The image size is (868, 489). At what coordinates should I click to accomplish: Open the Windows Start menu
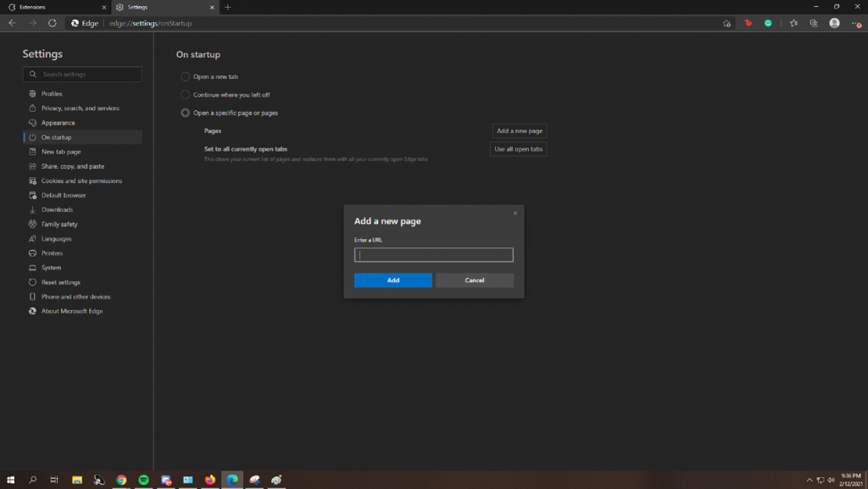(x=10, y=480)
